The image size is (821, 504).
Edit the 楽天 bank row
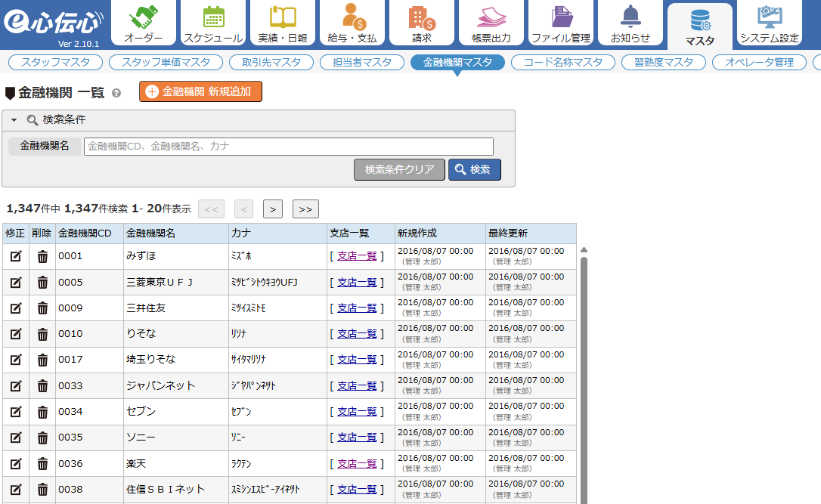tap(16, 464)
